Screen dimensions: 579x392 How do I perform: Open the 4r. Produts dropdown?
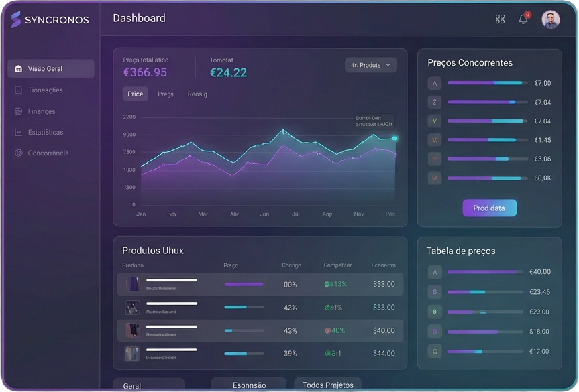[370, 64]
